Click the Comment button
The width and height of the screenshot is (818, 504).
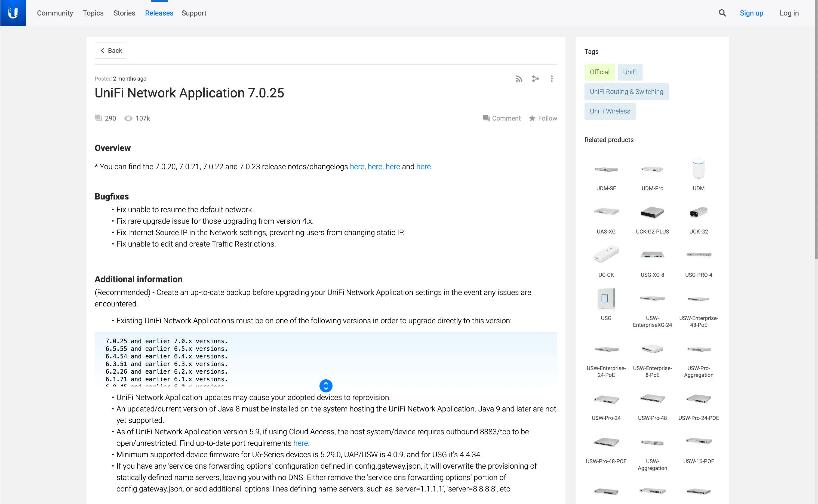(502, 118)
